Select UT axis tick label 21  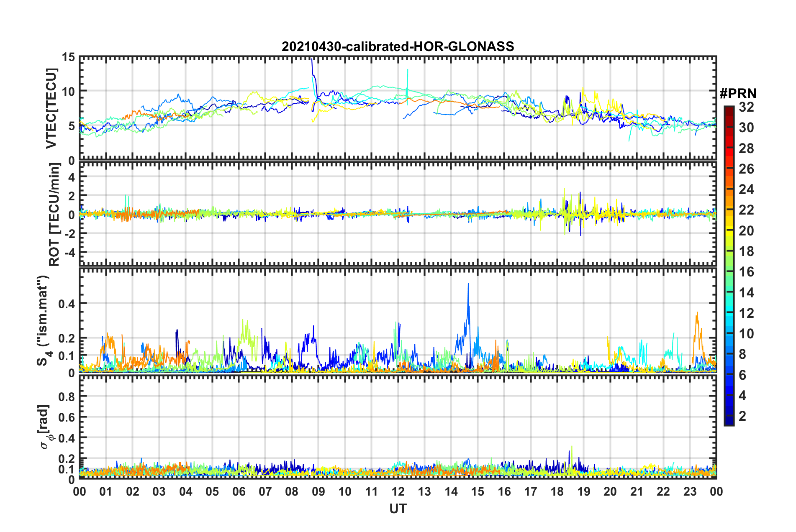[637, 491]
